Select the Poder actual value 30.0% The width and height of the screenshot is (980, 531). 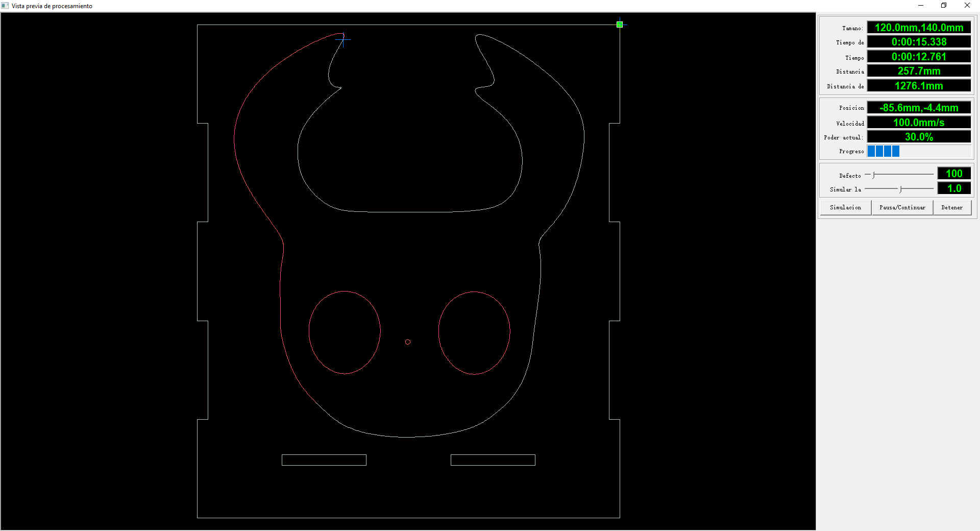click(919, 137)
